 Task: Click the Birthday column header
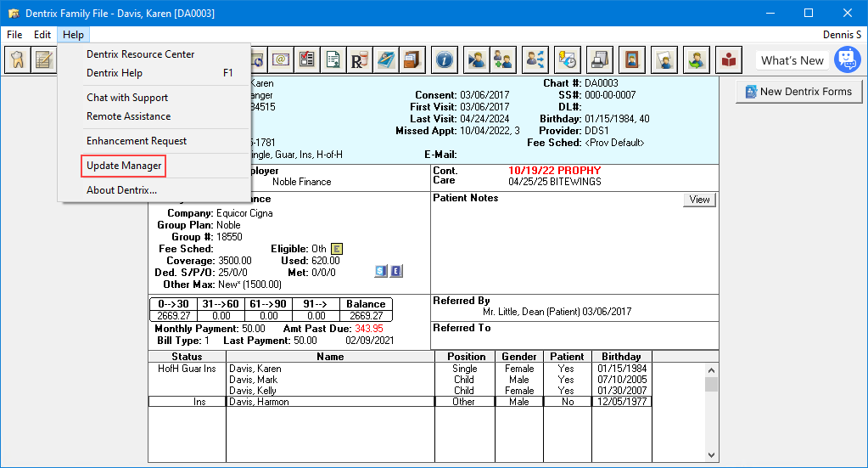click(x=622, y=357)
